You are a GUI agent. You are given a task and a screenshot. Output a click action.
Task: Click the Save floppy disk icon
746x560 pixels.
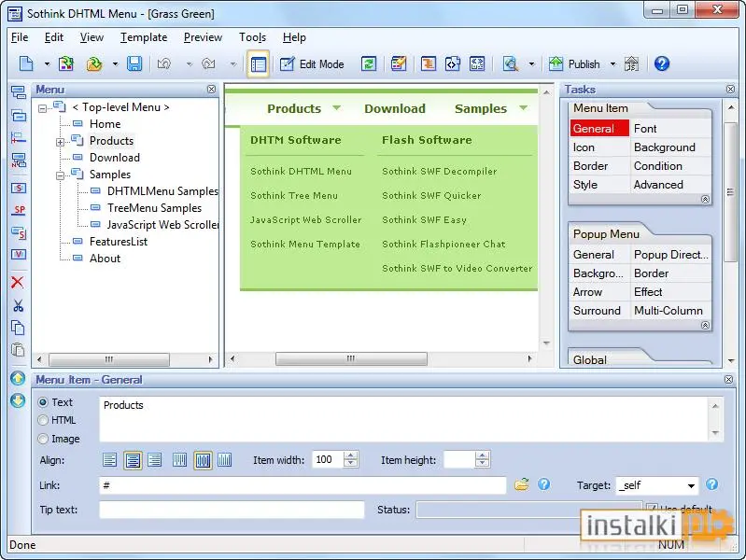click(134, 63)
